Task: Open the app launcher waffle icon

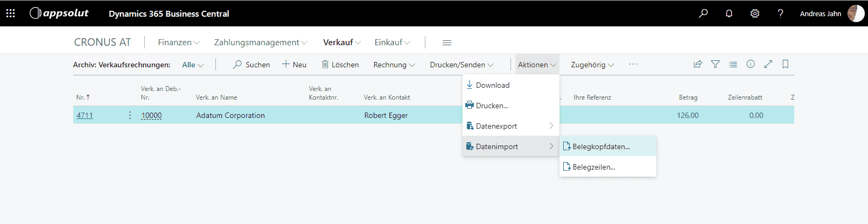Action: [10, 13]
